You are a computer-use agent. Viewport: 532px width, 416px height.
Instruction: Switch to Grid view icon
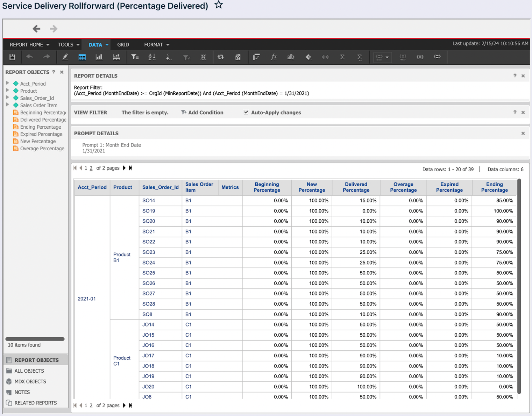(x=82, y=57)
